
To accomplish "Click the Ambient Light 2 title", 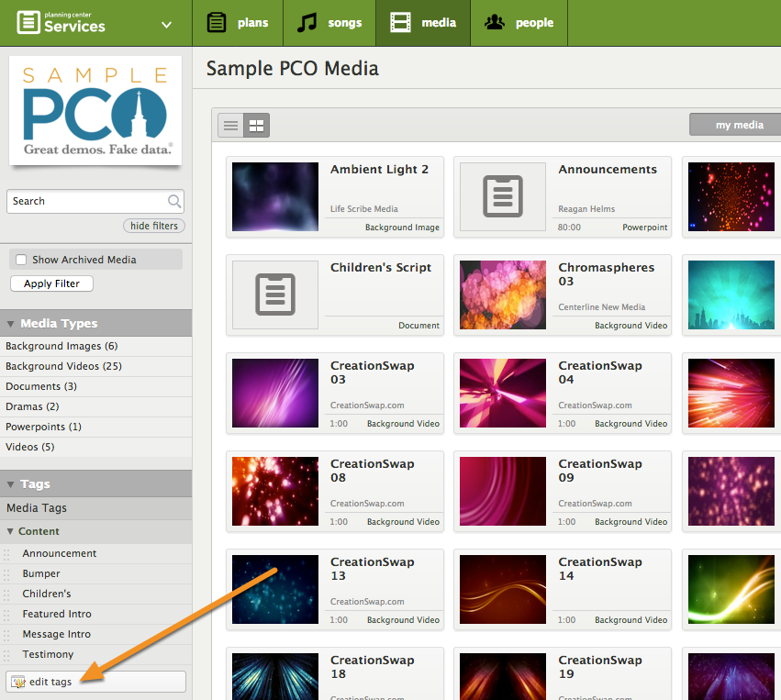I will pyautogui.click(x=379, y=170).
